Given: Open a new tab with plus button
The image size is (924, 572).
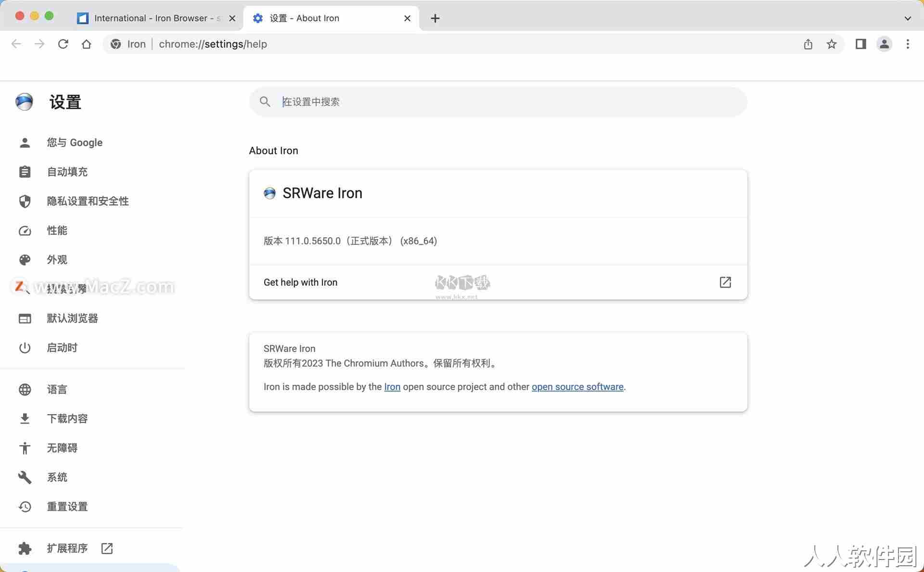Looking at the screenshot, I should pos(435,18).
